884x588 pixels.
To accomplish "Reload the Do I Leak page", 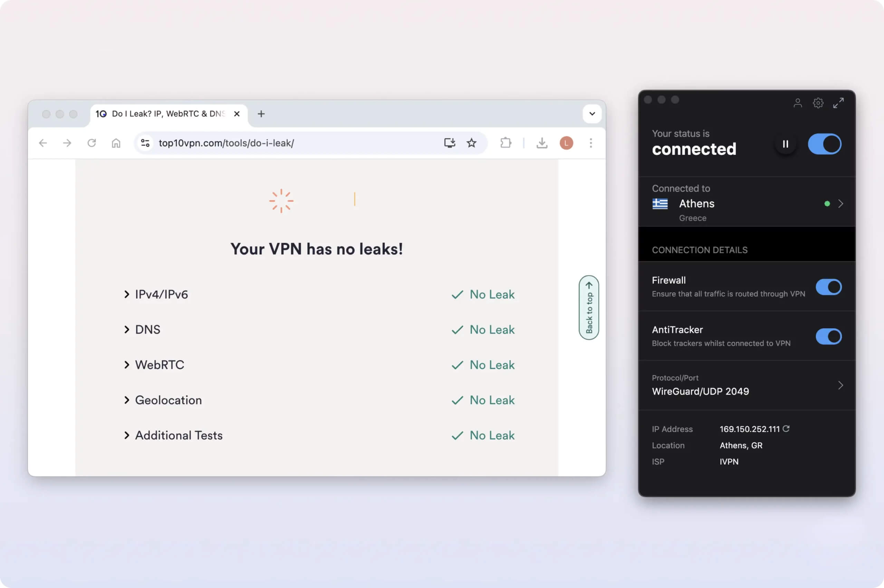I will click(x=92, y=143).
